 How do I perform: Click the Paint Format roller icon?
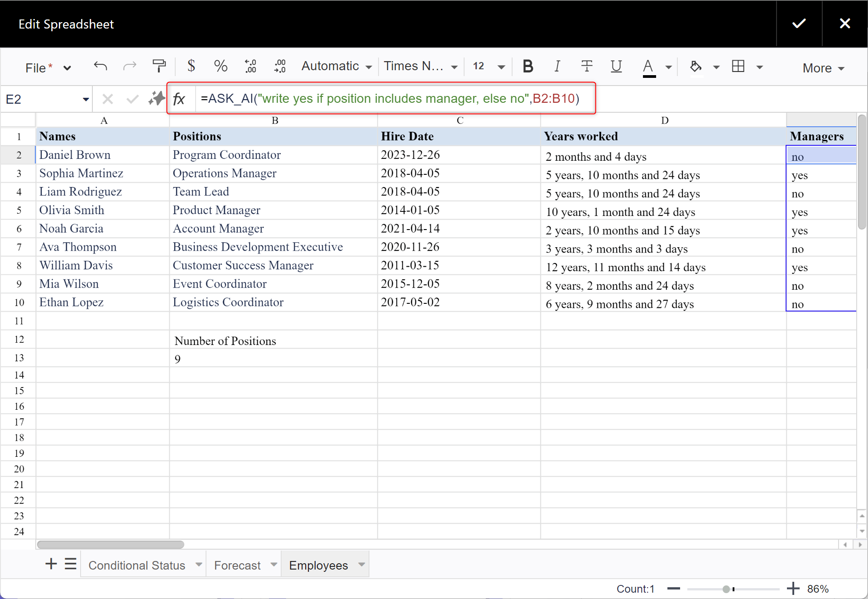[x=159, y=67]
